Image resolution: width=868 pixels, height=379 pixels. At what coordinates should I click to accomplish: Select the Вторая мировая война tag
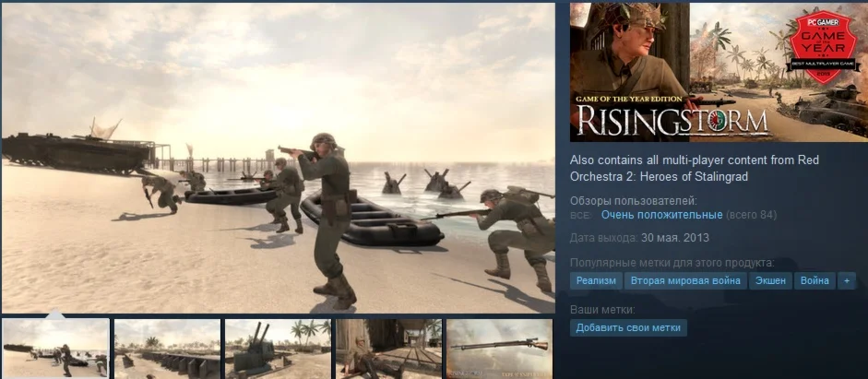click(685, 280)
